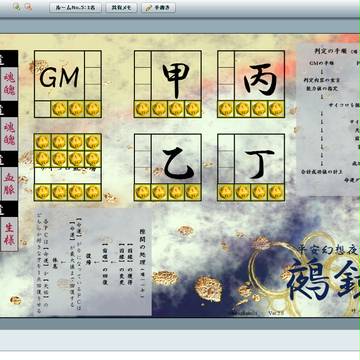Image resolution: width=360 pixels, height=360 pixels.
Task: Click the 乙 player name plate
Action: [x=176, y=159]
